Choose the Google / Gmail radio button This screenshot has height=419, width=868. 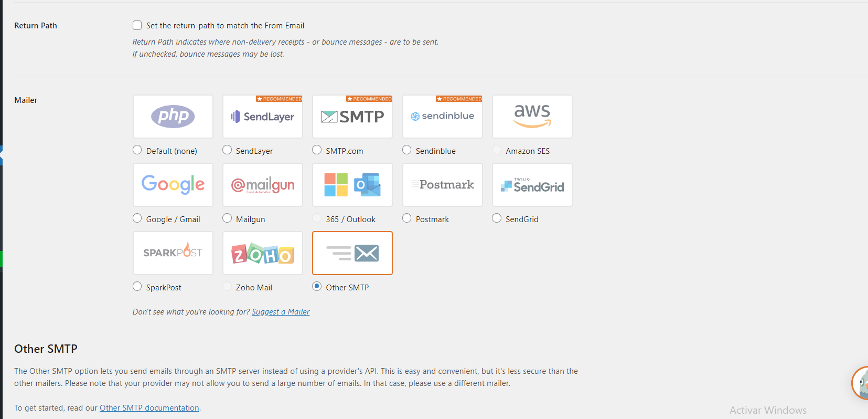point(137,218)
